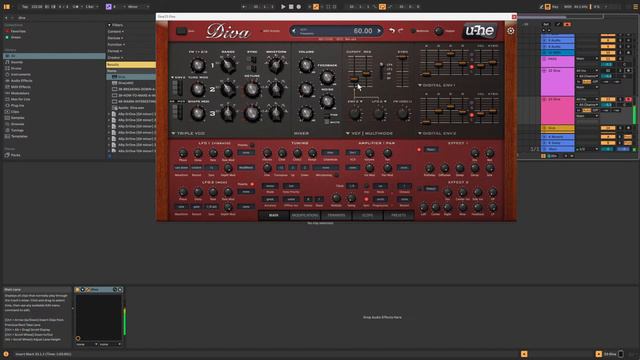This screenshot has width=640, height=360.
Task: Adjust filter KYBD tracking slider
Action: [402, 58]
